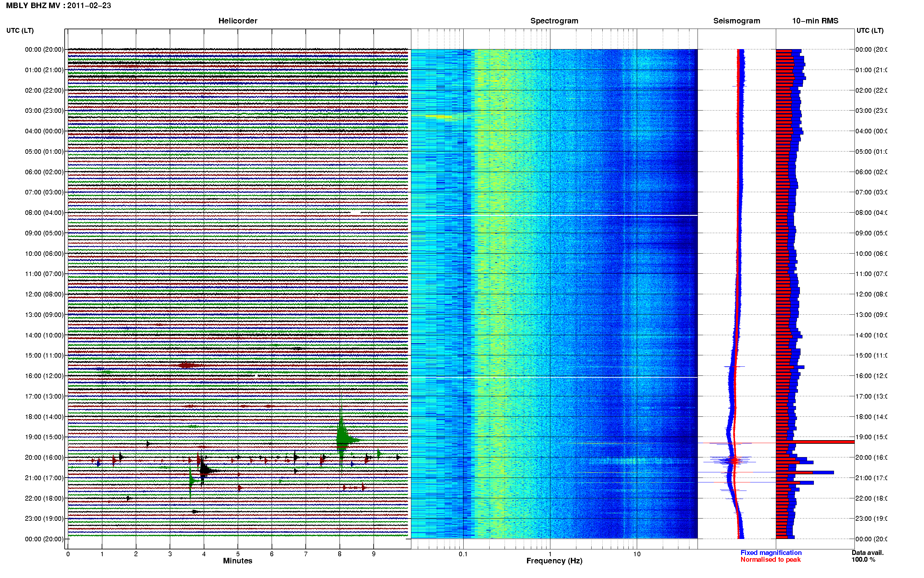This screenshot has width=924, height=578.
Task: Click the '9' tick on Minutes axis
Action: click(x=374, y=554)
